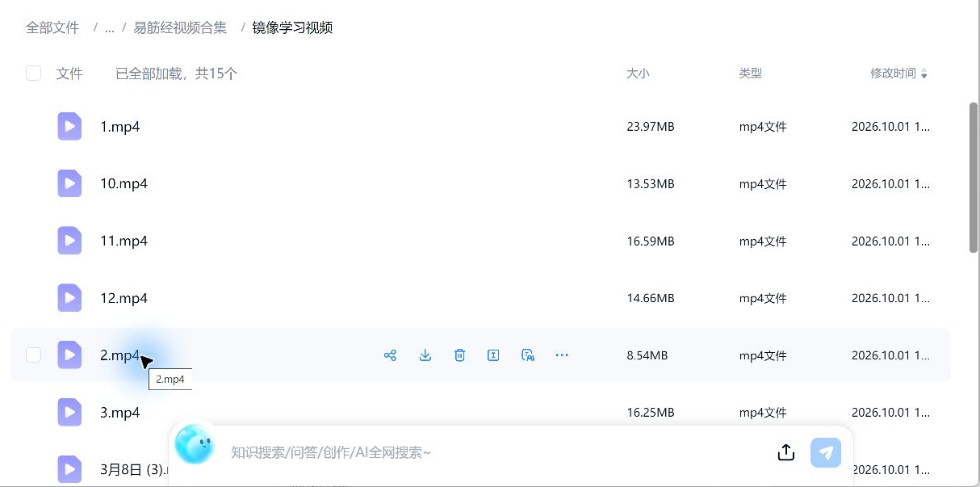Navigate to 易筋经视频合集 breadcrumb folder

180,28
